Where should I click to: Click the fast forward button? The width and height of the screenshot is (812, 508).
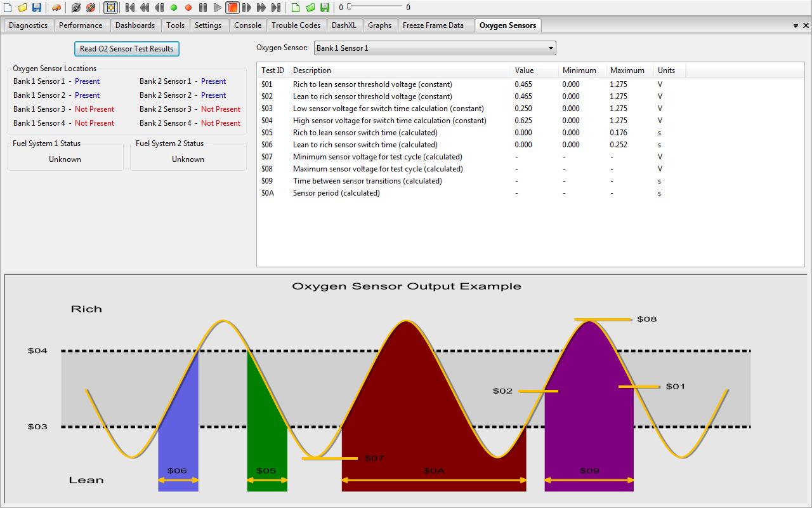coord(261,8)
